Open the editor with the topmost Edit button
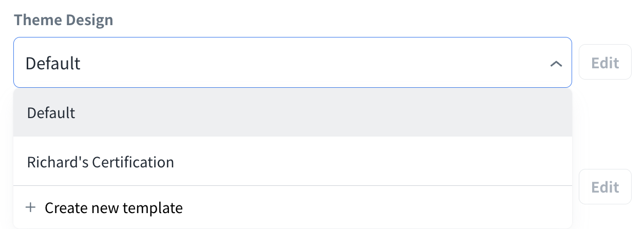The image size is (644, 229). (x=605, y=63)
